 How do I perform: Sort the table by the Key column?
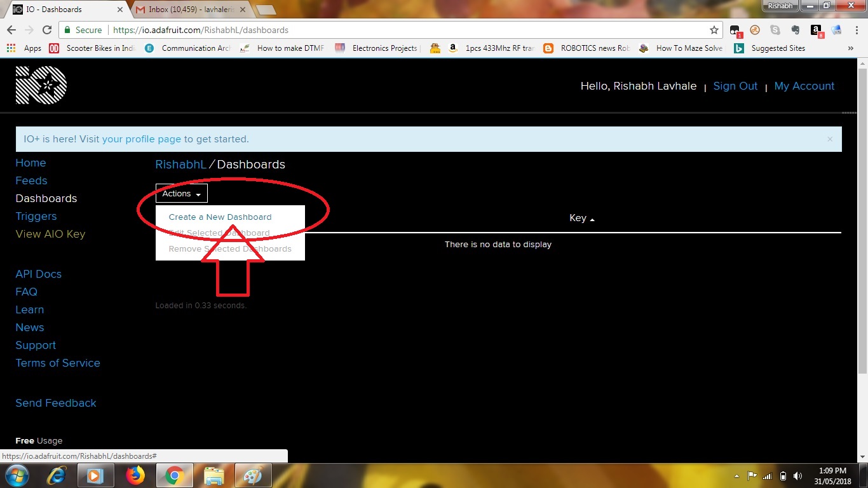pyautogui.click(x=581, y=218)
